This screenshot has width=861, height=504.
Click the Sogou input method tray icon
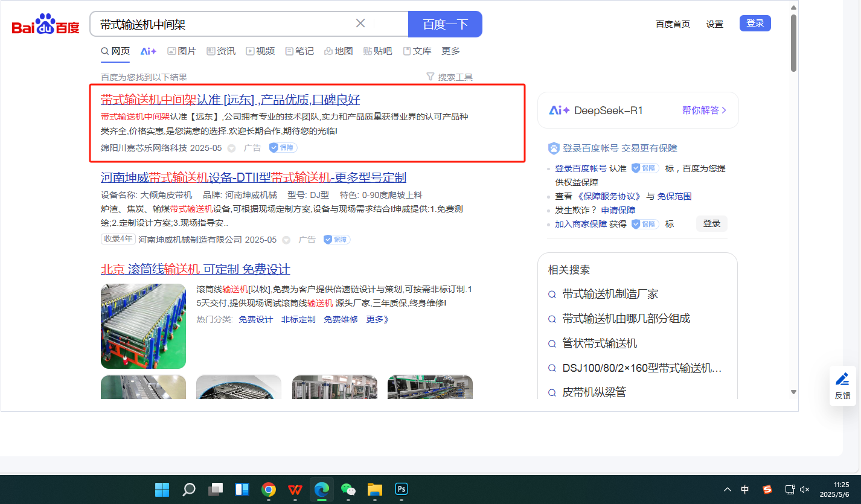click(x=767, y=489)
